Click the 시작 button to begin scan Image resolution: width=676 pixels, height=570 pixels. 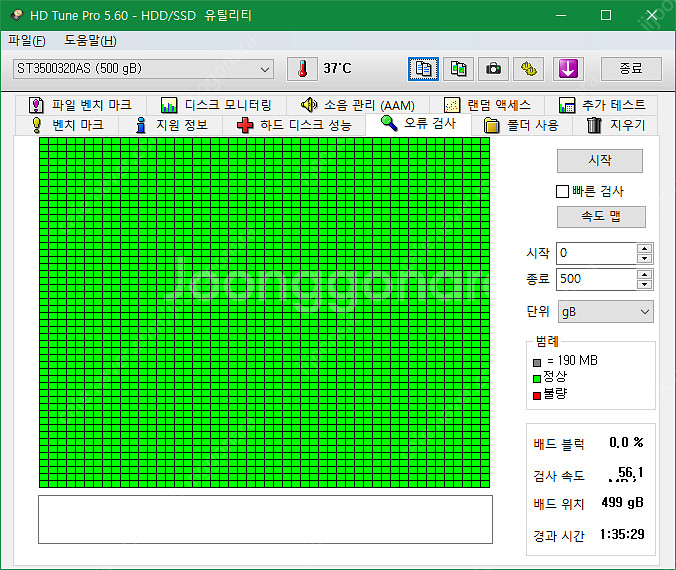coord(600,161)
